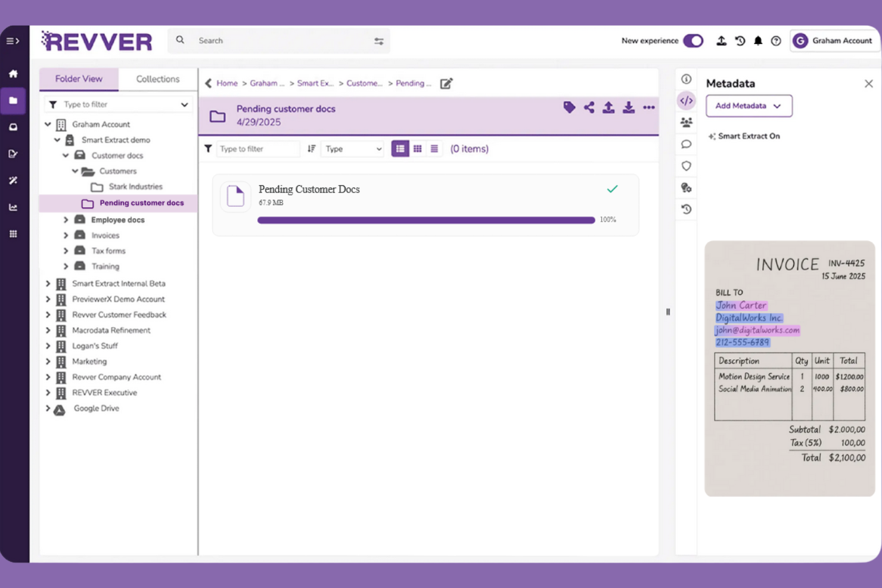The height and width of the screenshot is (588, 882).
Task: Go to Graham breadcrumb link
Action: [267, 83]
